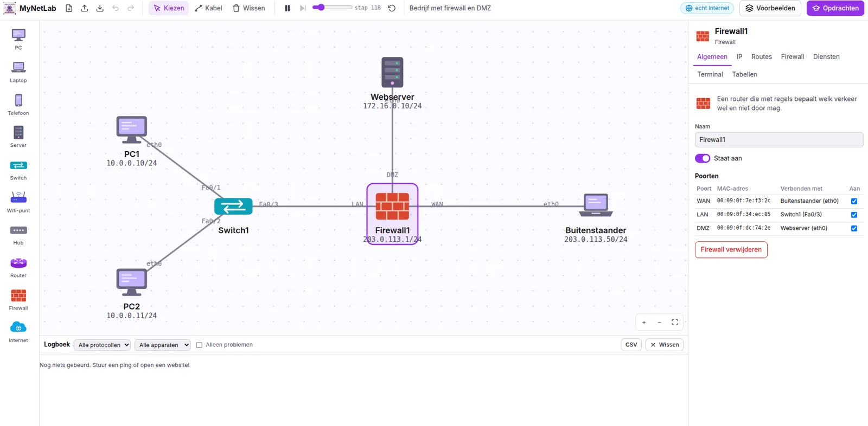
Task: Fit the network diagram to screen
Action: tap(675, 322)
